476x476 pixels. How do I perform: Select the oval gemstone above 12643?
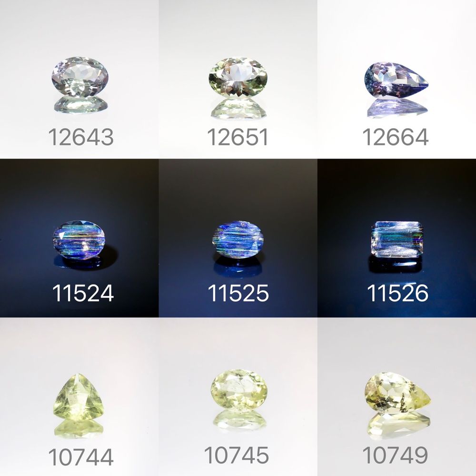click(80, 77)
